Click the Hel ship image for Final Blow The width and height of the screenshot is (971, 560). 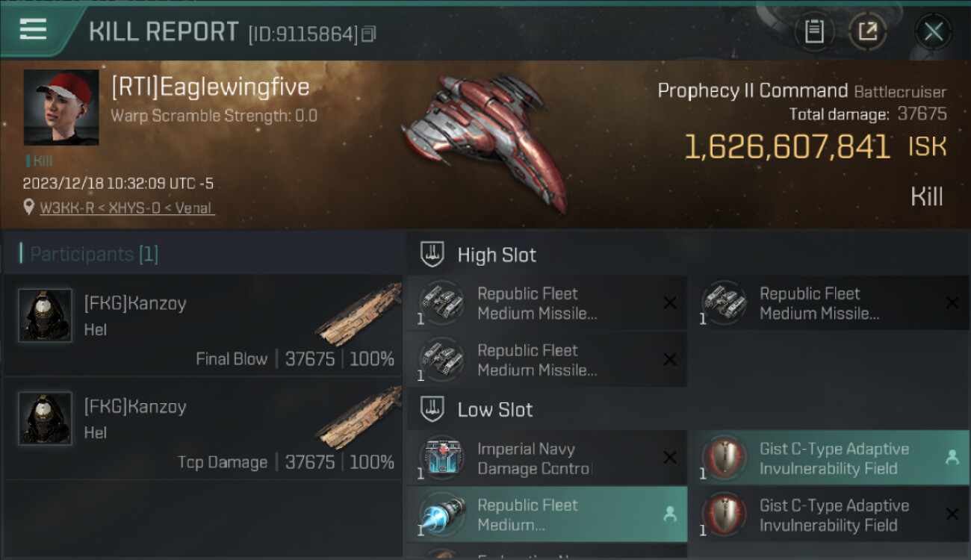point(359,314)
